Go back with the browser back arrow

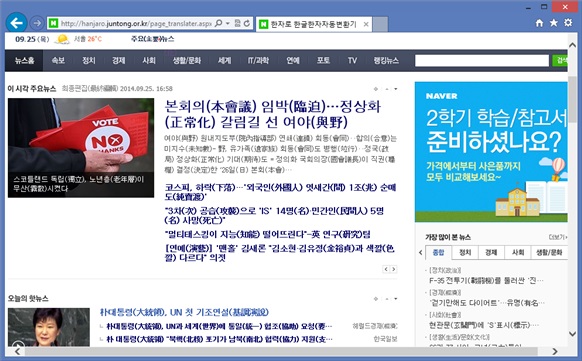[x=16, y=23]
